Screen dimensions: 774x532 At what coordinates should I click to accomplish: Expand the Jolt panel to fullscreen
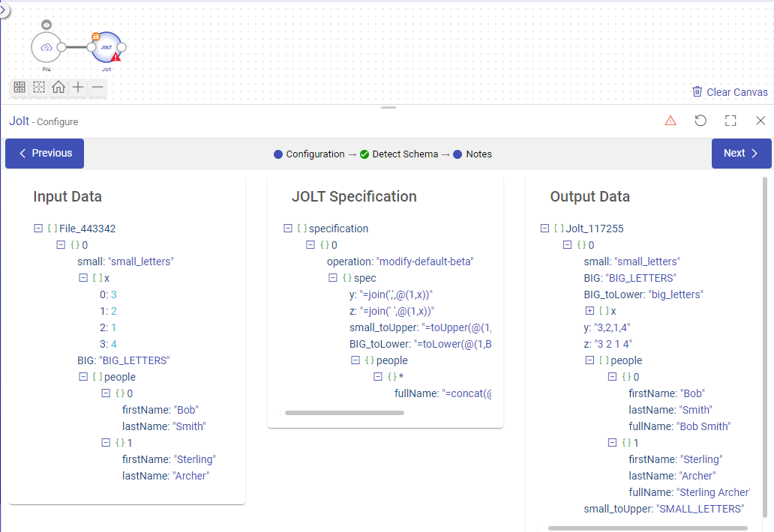[x=730, y=120]
